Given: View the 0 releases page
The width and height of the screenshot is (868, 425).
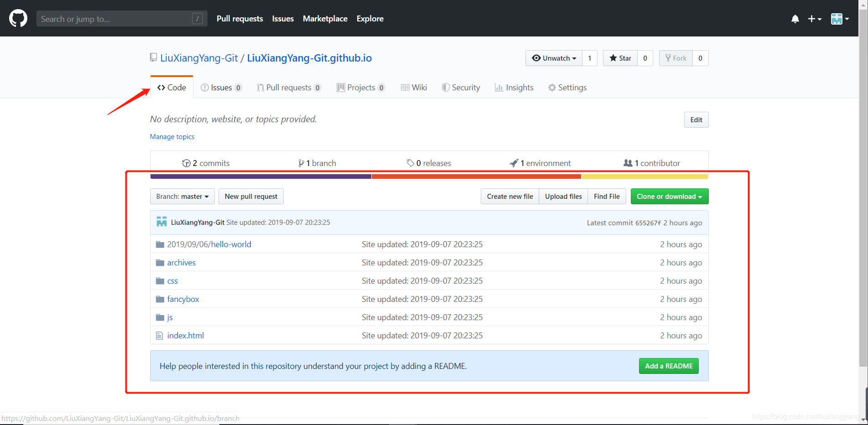Looking at the screenshot, I should [x=429, y=163].
